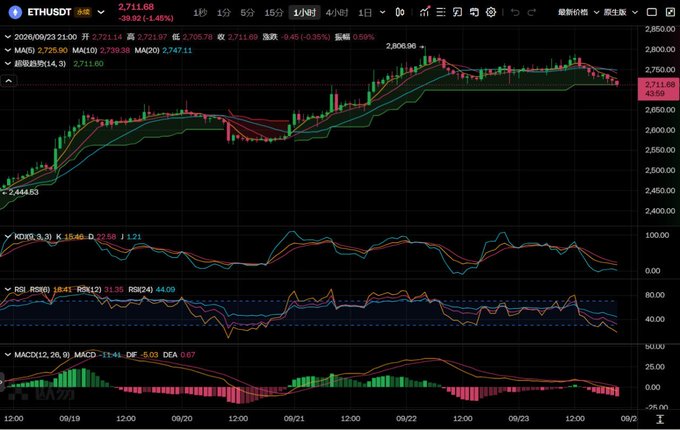The width and height of the screenshot is (680, 430).
Task: Collapse all indicator legends with up-arrow box
Action: coord(9,81)
